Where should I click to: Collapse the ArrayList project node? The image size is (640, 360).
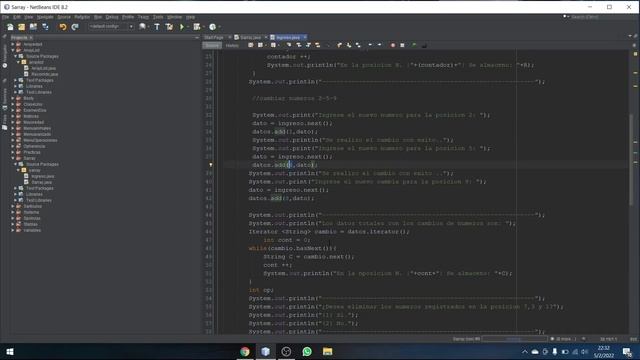click(13, 50)
